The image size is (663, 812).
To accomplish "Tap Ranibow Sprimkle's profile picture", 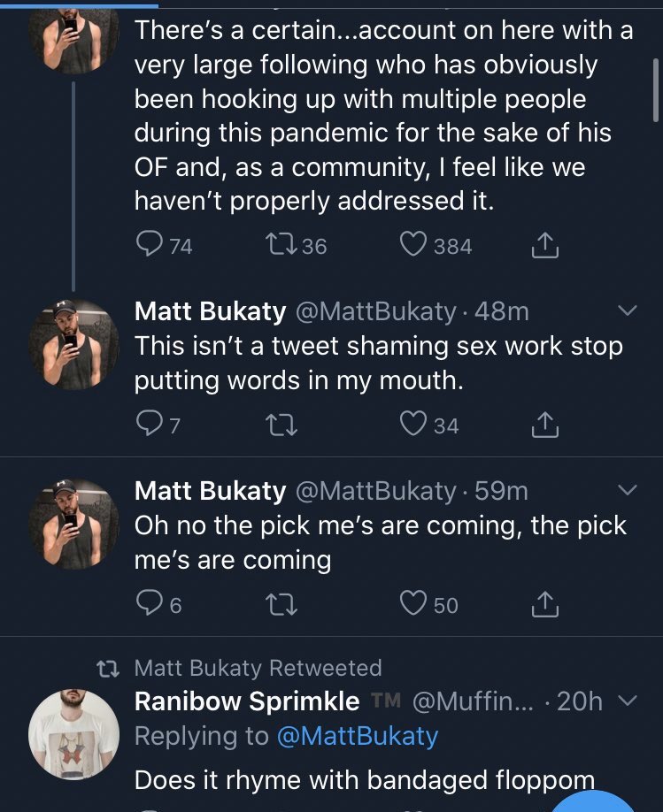I will tap(73, 733).
